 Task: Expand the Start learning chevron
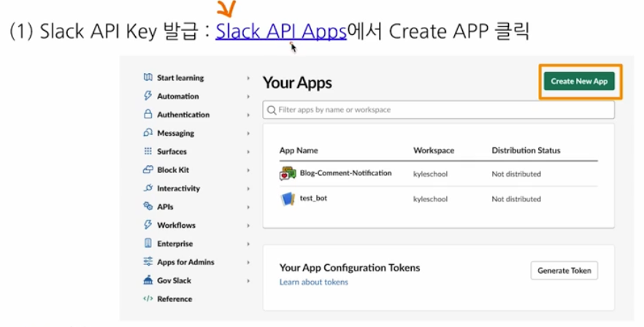[248, 78]
